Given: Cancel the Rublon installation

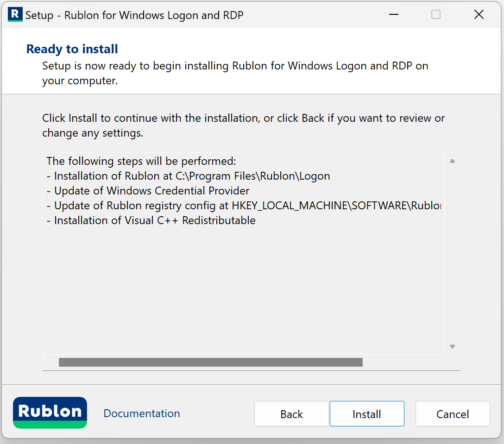Looking at the screenshot, I should pyautogui.click(x=453, y=414).
